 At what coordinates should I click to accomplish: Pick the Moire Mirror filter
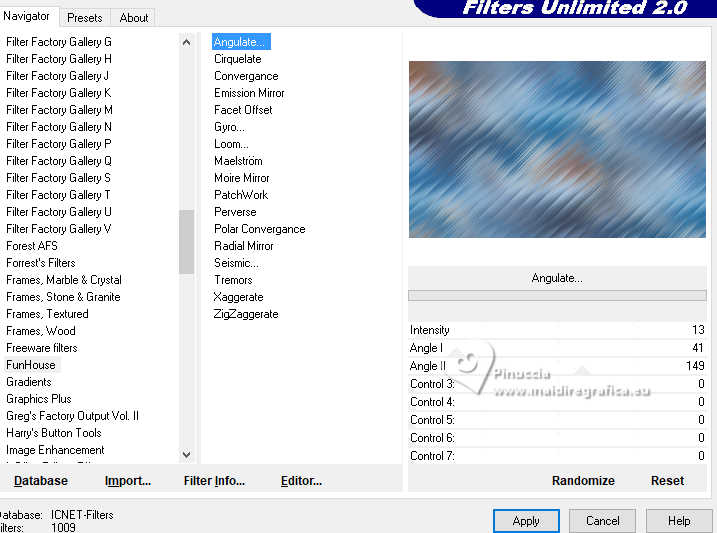(242, 178)
